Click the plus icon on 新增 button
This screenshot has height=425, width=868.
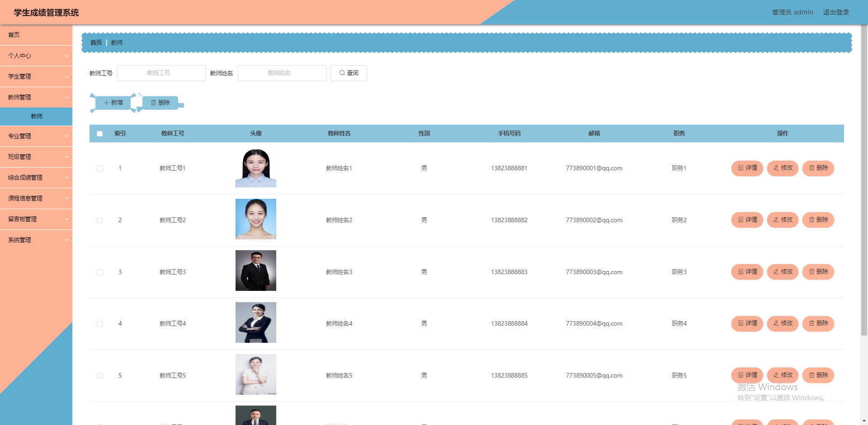click(106, 103)
